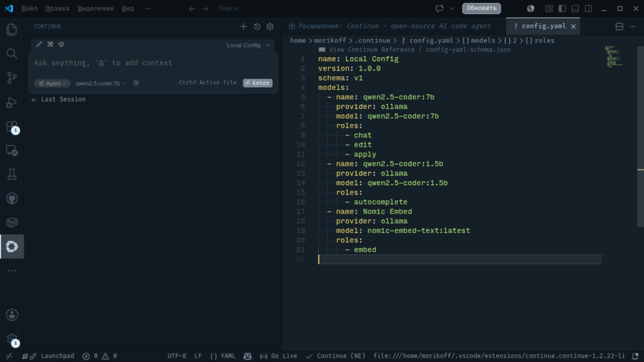Open the Manage gear in the activity bar
Screen dimensions: 644x362
(x=12, y=339)
